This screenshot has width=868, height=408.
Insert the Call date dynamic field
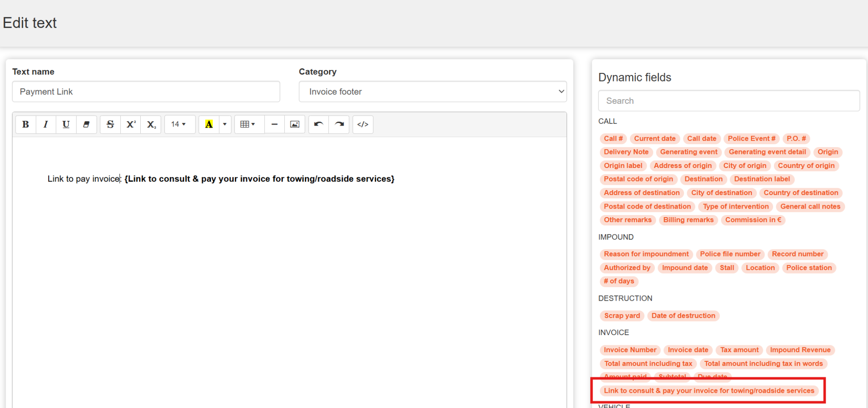tap(701, 139)
